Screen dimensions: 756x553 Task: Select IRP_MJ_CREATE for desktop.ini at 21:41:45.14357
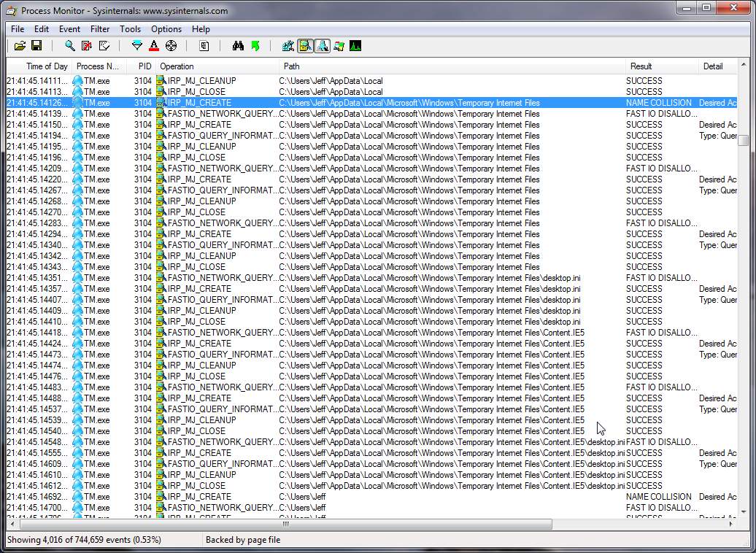(199, 289)
